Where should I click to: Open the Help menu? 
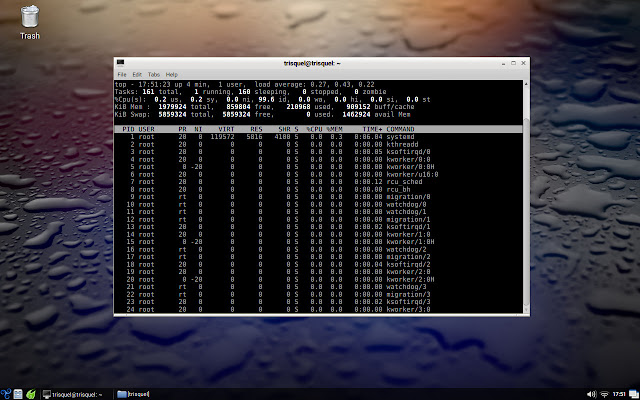(x=171, y=75)
